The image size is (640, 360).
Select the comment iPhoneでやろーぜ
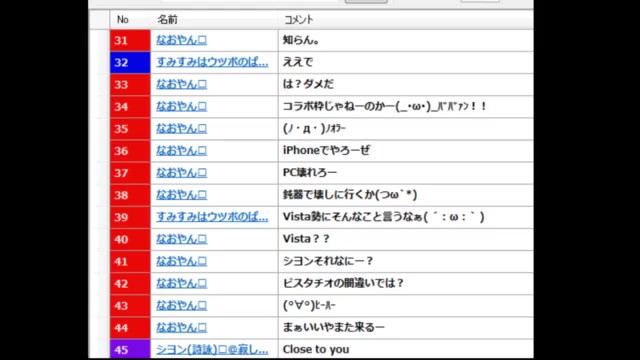327,150
